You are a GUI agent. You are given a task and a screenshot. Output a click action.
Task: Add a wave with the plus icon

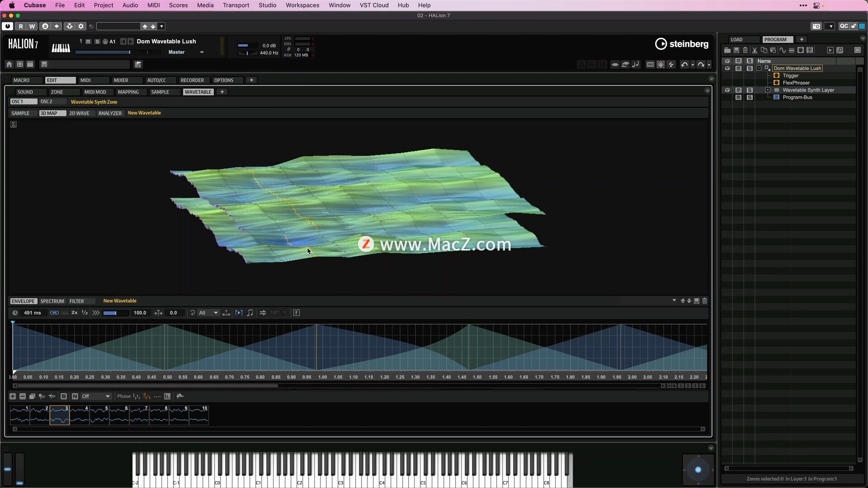click(x=13, y=396)
